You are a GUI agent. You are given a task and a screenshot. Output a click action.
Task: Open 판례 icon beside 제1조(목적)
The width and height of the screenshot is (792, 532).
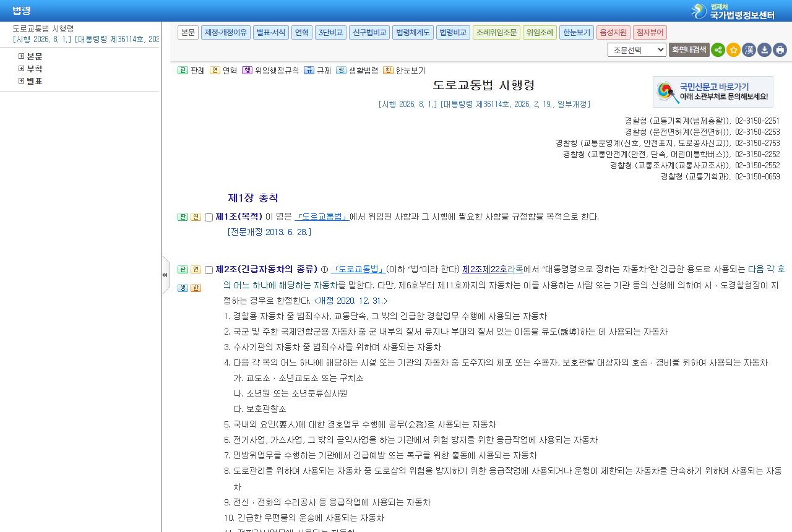[x=183, y=217]
